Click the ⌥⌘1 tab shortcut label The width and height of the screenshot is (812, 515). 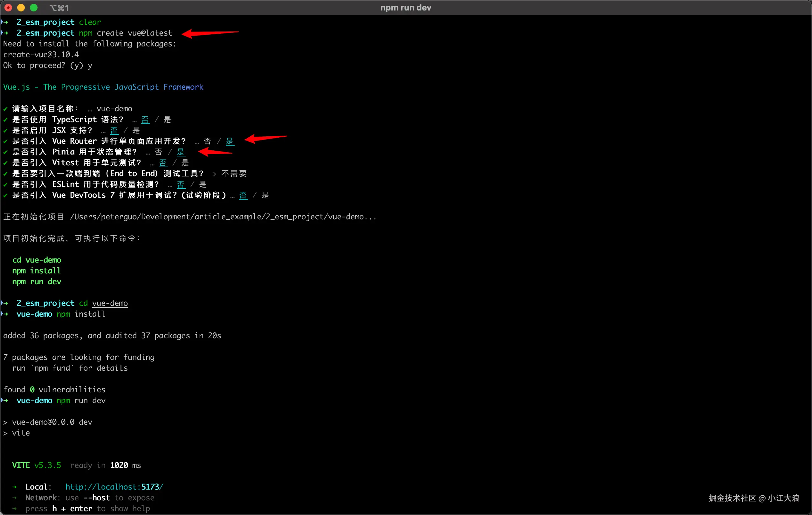[59, 8]
